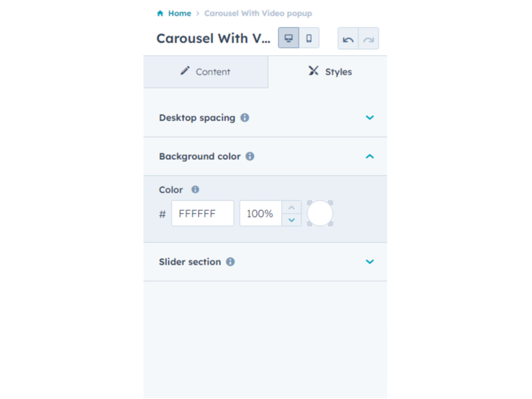The height and width of the screenshot is (399, 532).
Task: Click the FFFFFF hex color input field
Action: click(202, 213)
